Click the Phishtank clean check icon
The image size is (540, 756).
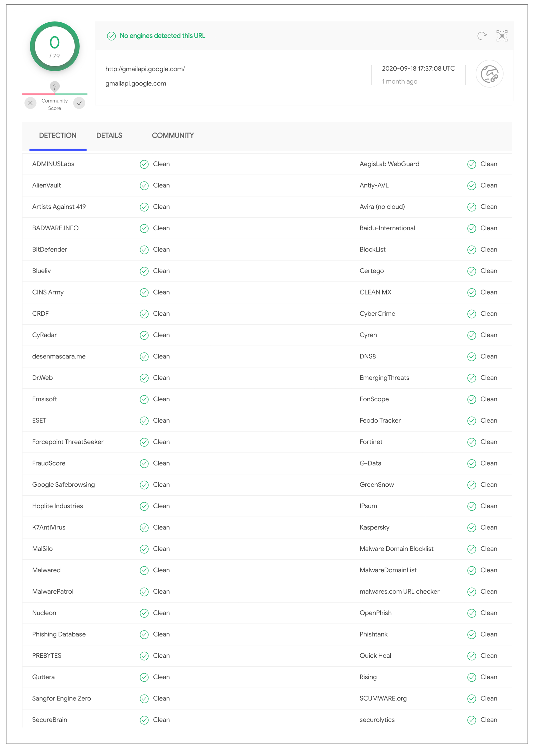pyautogui.click(x=472, y=634)
